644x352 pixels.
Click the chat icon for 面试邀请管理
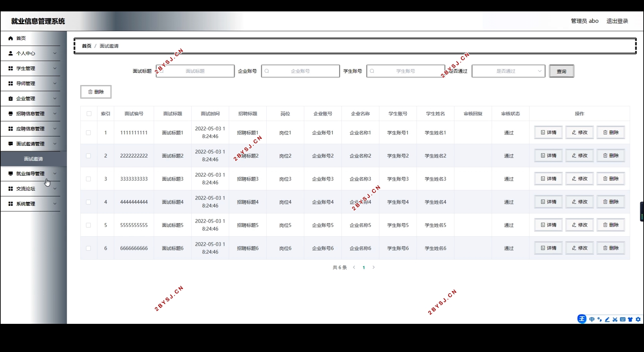[11, 144]
